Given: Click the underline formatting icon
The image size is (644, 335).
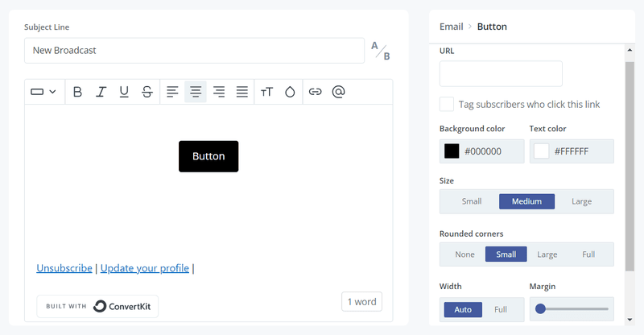Looking at the screenshot, I should (x=124, y=92).
